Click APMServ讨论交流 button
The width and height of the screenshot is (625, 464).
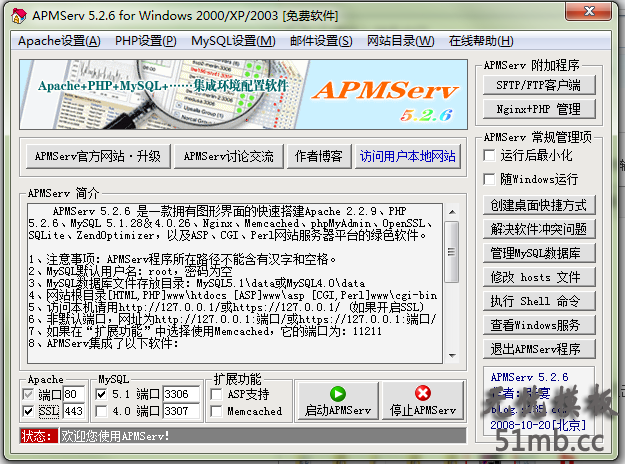click(x=229, y=156)
